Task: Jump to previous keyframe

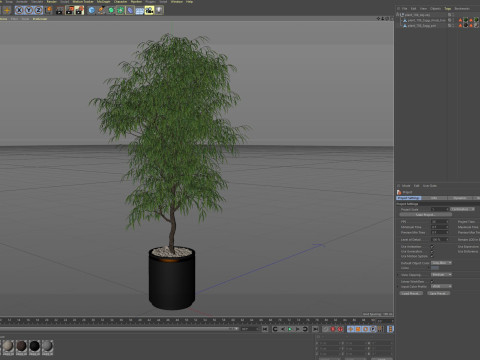Action: tap(275, 329)
